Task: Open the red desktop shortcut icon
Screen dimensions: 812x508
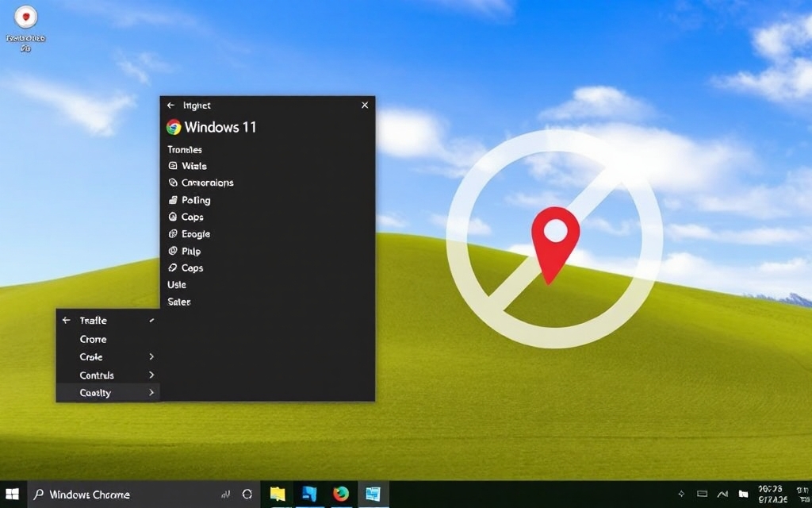Action: [26, 17]
